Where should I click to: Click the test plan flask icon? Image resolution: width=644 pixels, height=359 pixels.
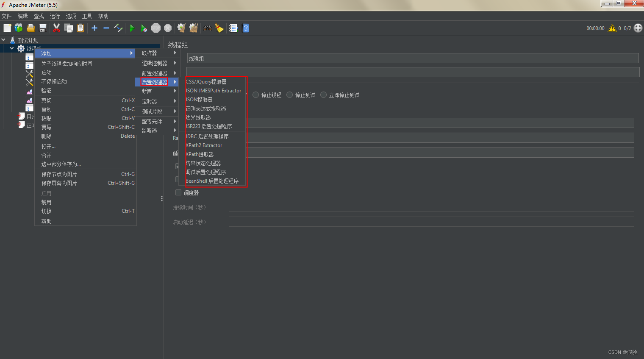tap(12, 40)
